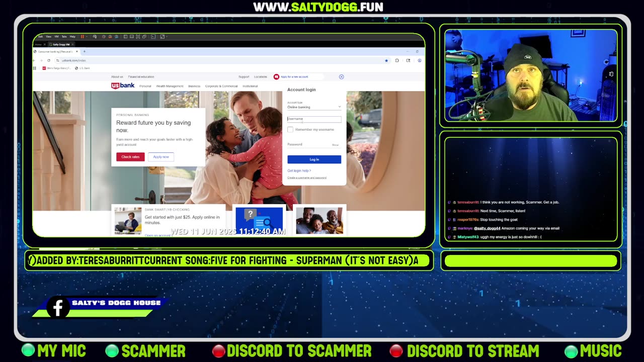Open the VMware Edit menu
Viewport: 644px width, 362px height.
[x=41, y=37]
